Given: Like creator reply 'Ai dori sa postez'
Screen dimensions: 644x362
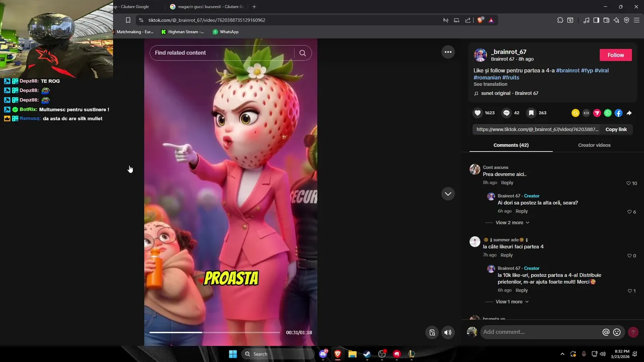Looking at the screenshot, I should 629,212.
